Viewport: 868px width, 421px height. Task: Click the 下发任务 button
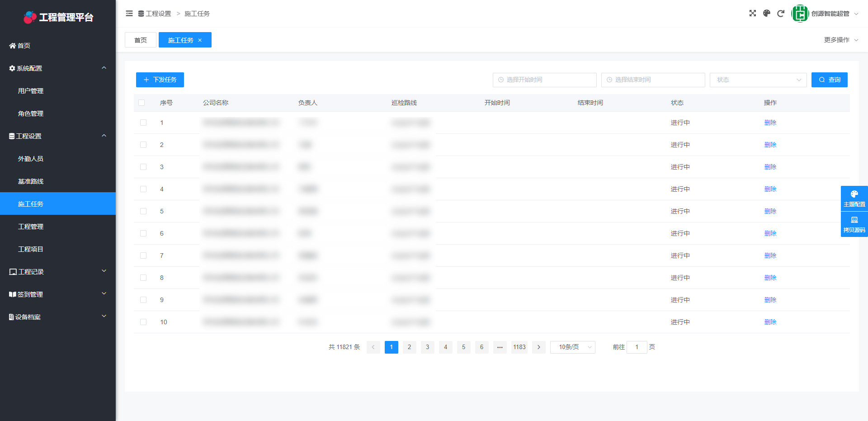click(160, 80)
